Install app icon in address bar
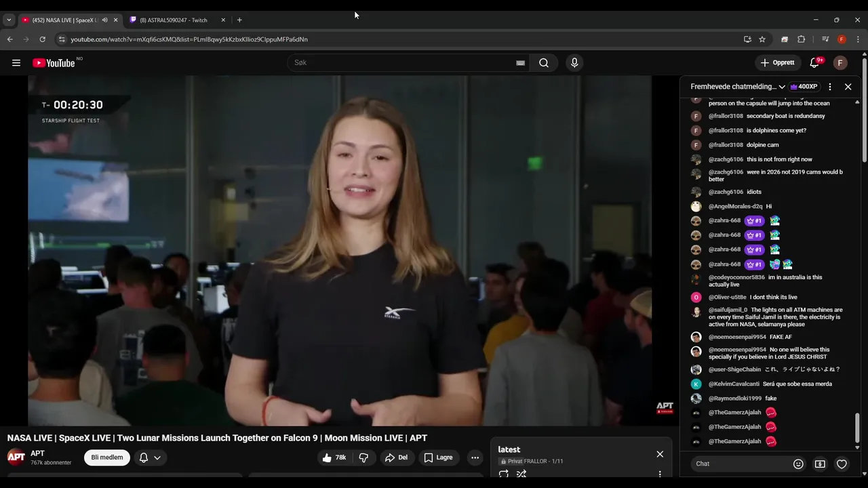The image size is (868, 488). (747, 39)
